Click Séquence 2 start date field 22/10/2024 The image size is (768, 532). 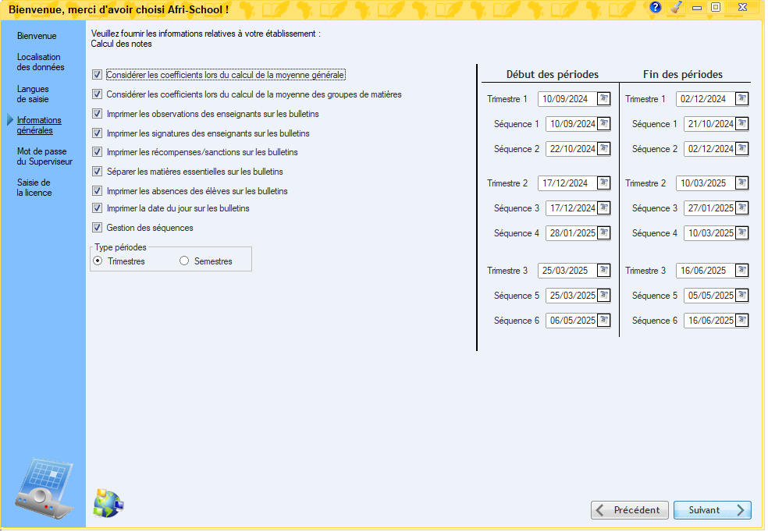tap(573, 149)
